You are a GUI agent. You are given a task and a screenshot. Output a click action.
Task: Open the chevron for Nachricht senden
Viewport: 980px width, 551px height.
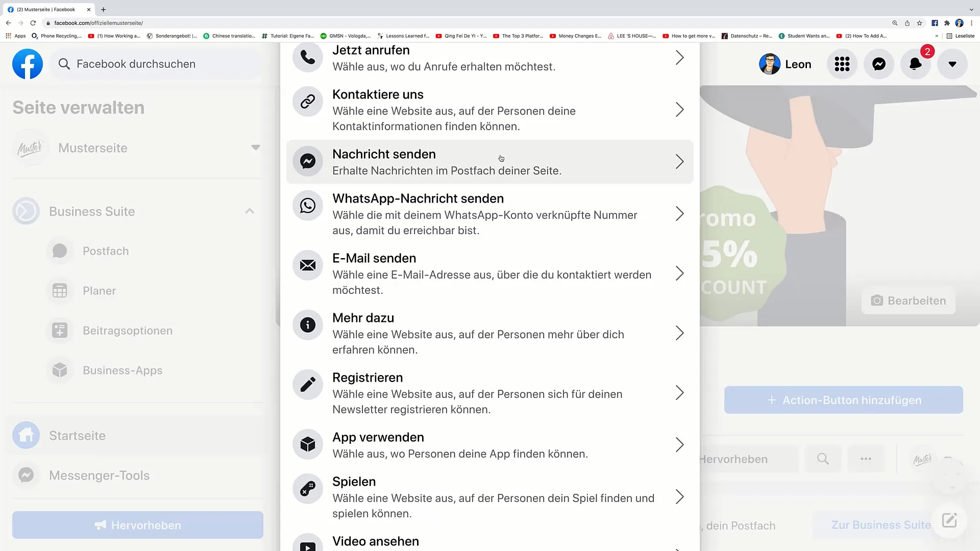pyautogui.click(x=680, y=162)
